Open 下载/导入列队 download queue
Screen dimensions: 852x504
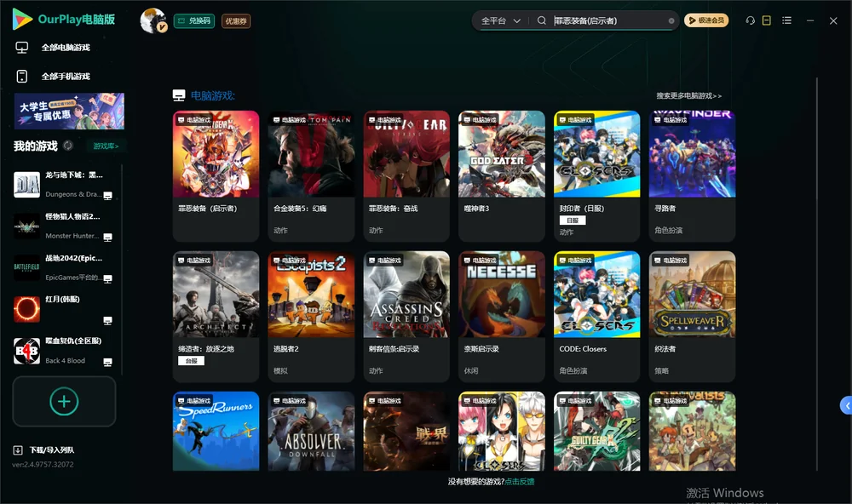(44, 450)
